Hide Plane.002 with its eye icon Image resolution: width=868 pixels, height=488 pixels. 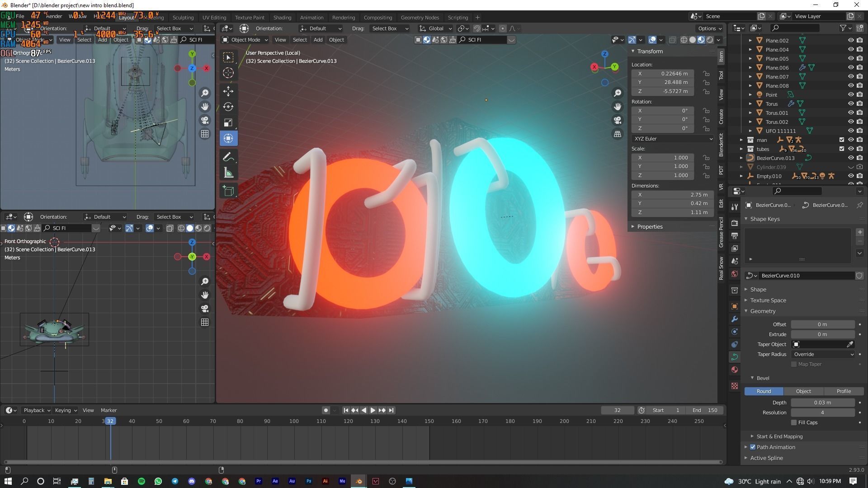coord(850,40)
